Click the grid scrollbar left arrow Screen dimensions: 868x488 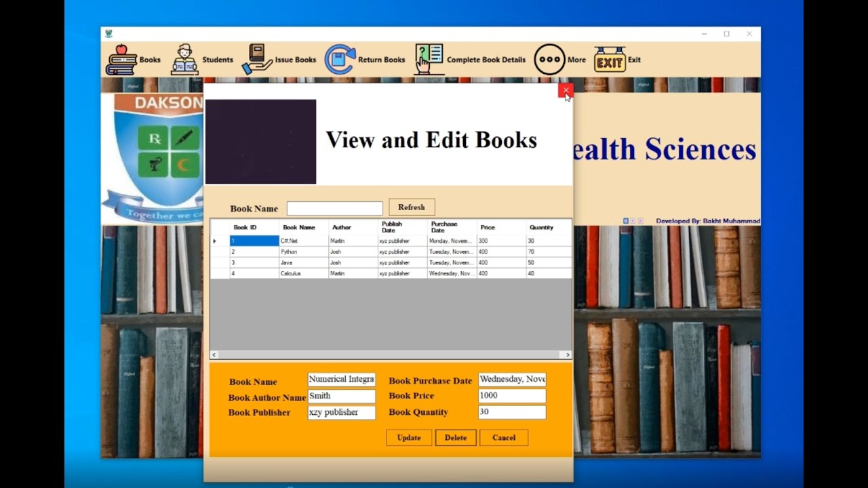(x=214, y=354)
